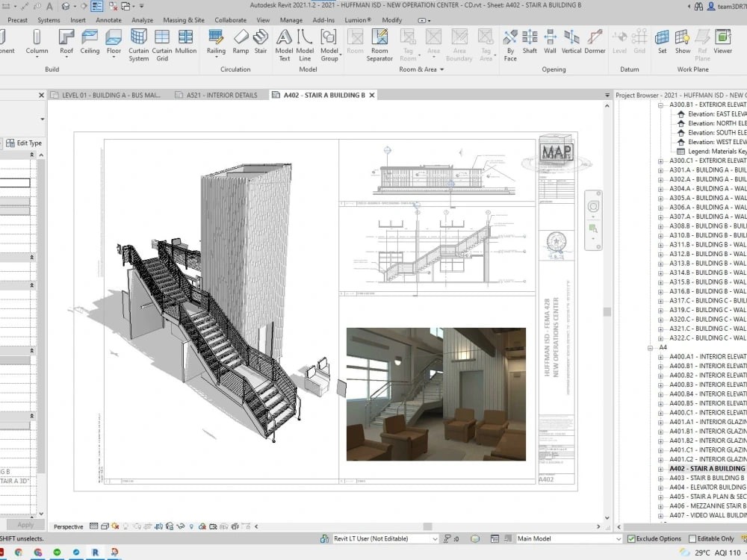Viewport: 747px width, 560px height.
Task: Open the Massing & Site ribbon tab
Action: click(184, 20)
